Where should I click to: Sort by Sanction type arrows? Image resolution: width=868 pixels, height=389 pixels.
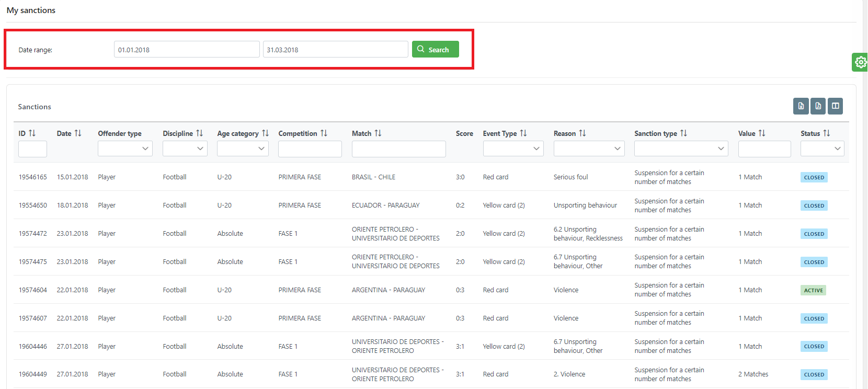(x=683, y=133)
